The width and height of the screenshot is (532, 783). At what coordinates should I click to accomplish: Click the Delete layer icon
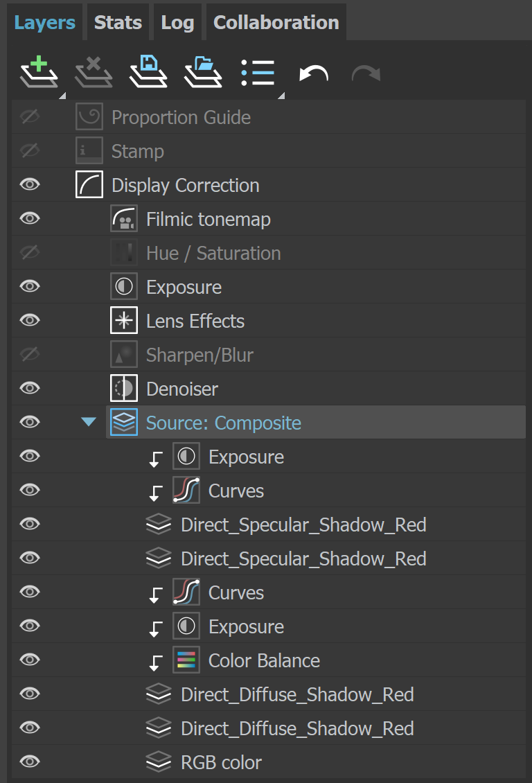tap(94, 73)
